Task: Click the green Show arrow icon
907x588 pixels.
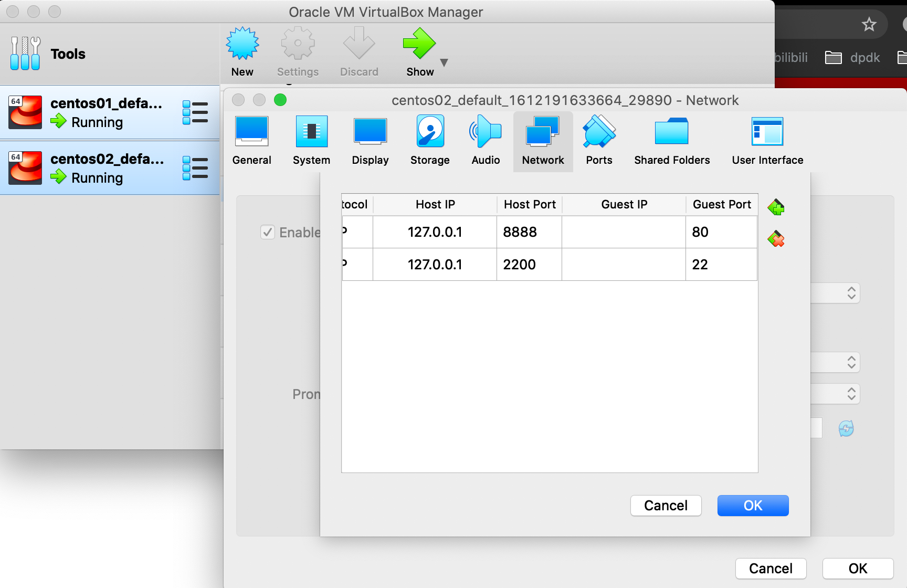Action: (x=419, y=44)
